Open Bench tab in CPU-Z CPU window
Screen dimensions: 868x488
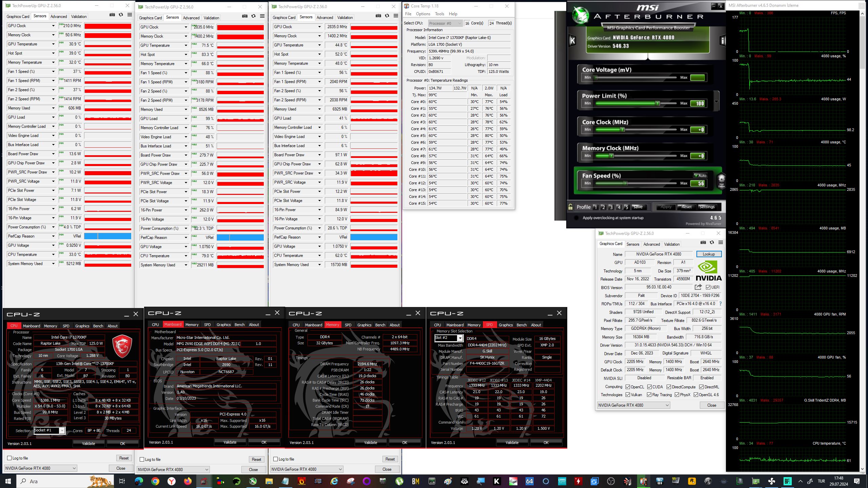98,326
